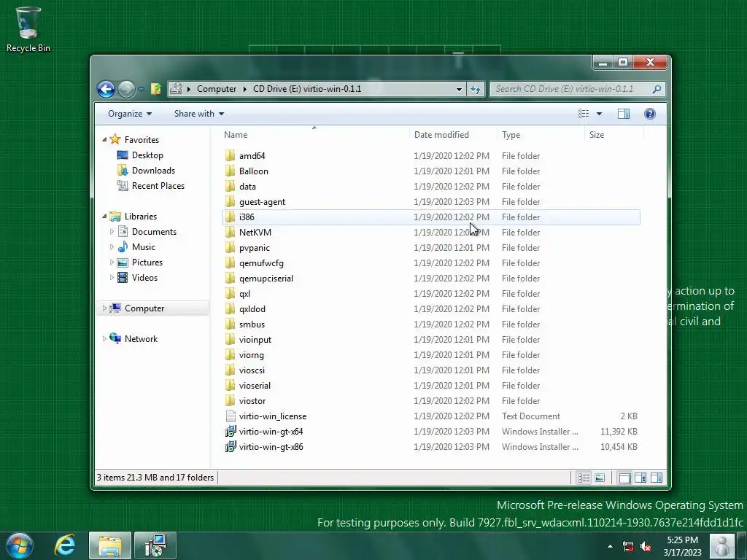Expand the Music library node
The width and height of the screenshot is (747, 560).
[x=112, y=247]
